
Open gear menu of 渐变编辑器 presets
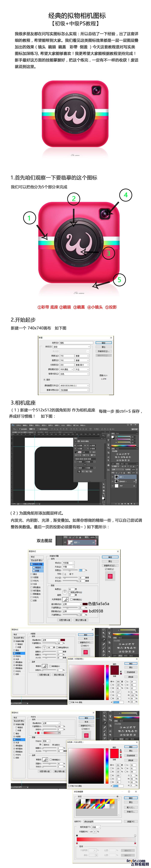tap(118, 796)
